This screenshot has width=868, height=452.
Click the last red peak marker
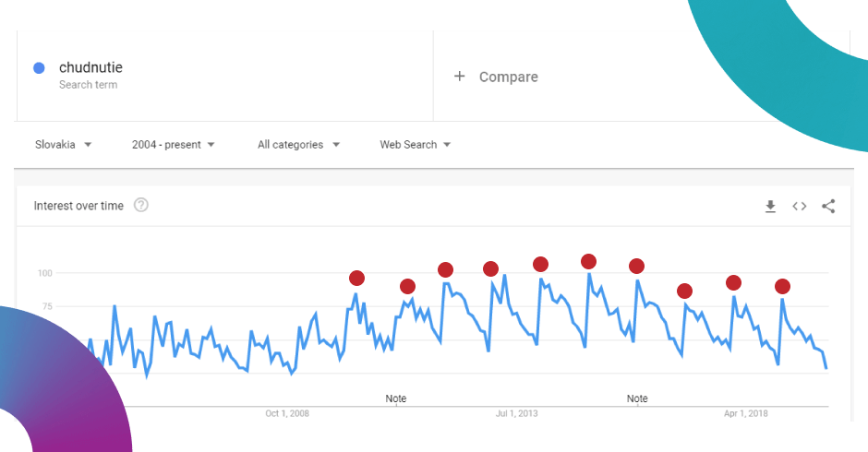point(783,286)
